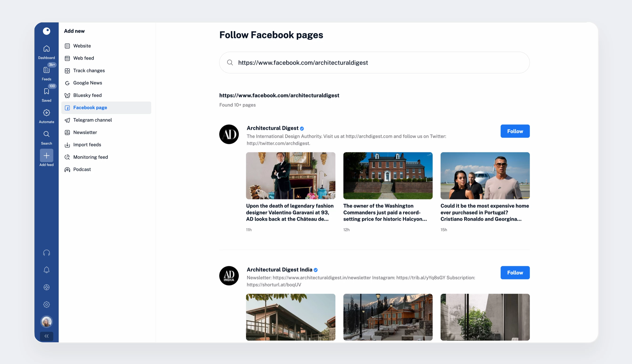
Task: Open Search in the sidebar
Action: [x=46, y=134]
